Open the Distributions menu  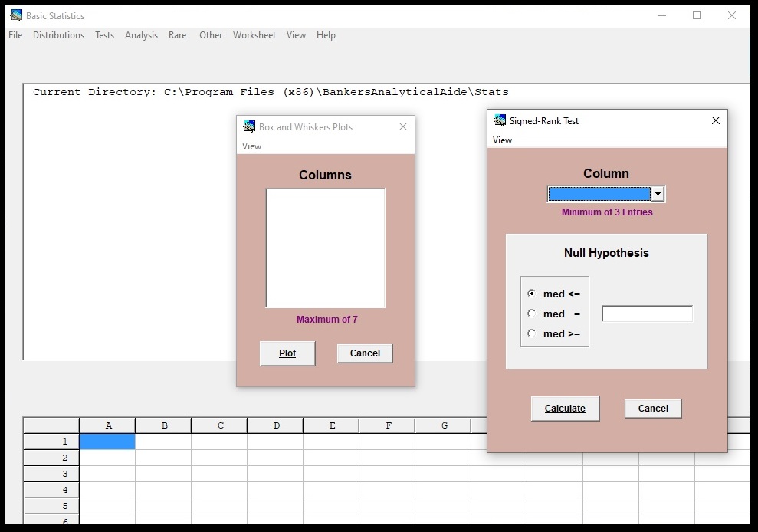[x=58, y=34]
